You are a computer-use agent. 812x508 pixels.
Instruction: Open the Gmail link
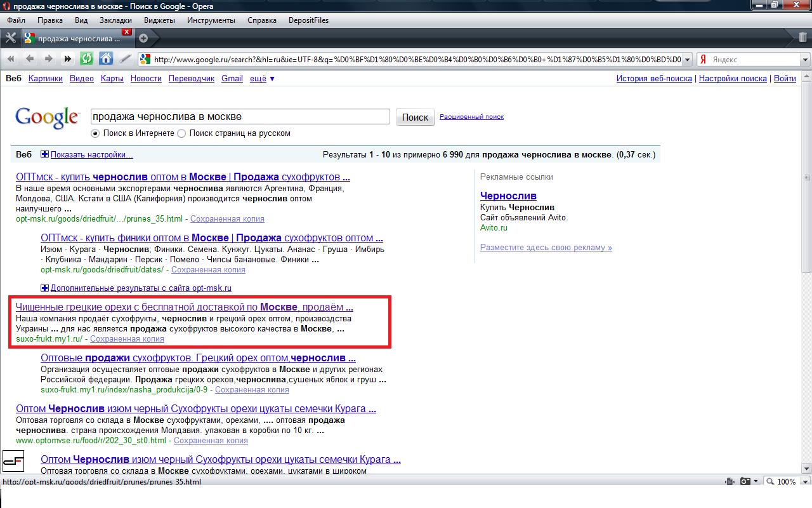(x=232, y=79)
